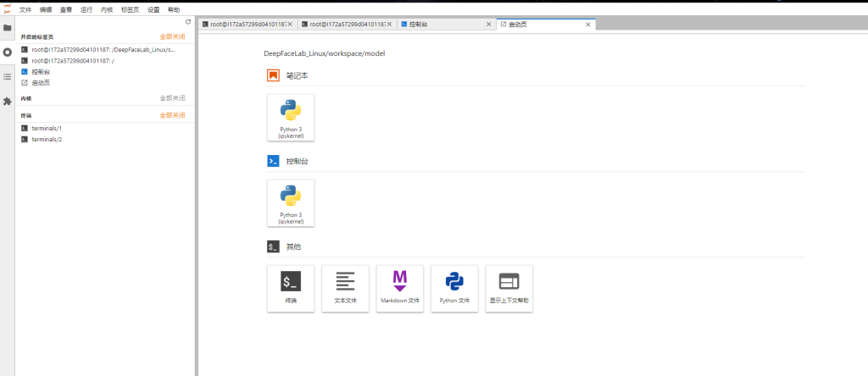Image resolution: width=868 pixels, height=376 pixels.
Task: Click the 其他 heading text
Action: (293, 247)
